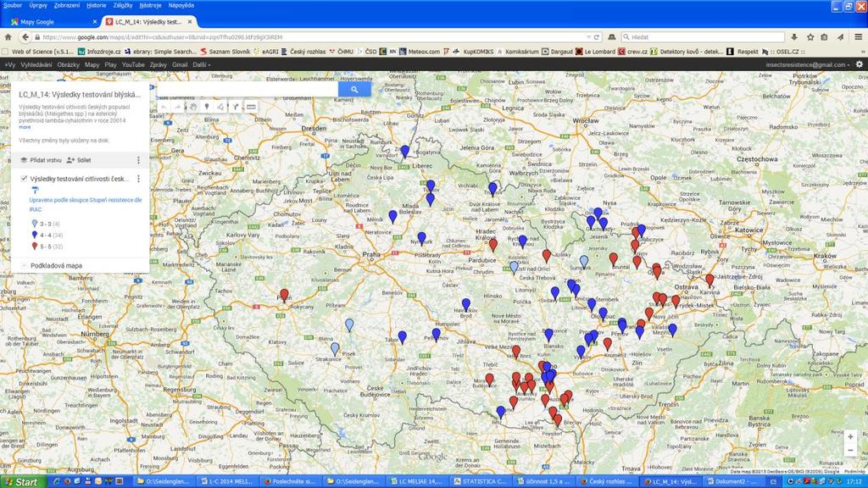The width and height of the screenshot is (868, 488).
Task: Open Dokument2 taskbar item
Action: point(733,481)
